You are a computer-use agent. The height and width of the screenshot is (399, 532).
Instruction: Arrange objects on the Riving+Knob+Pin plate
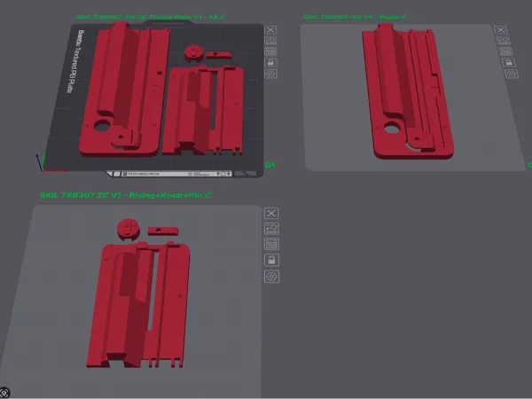coord(271,244)
